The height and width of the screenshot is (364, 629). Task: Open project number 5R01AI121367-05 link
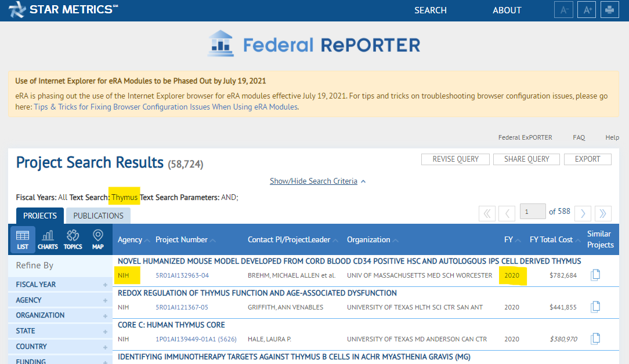pos(182,307)
